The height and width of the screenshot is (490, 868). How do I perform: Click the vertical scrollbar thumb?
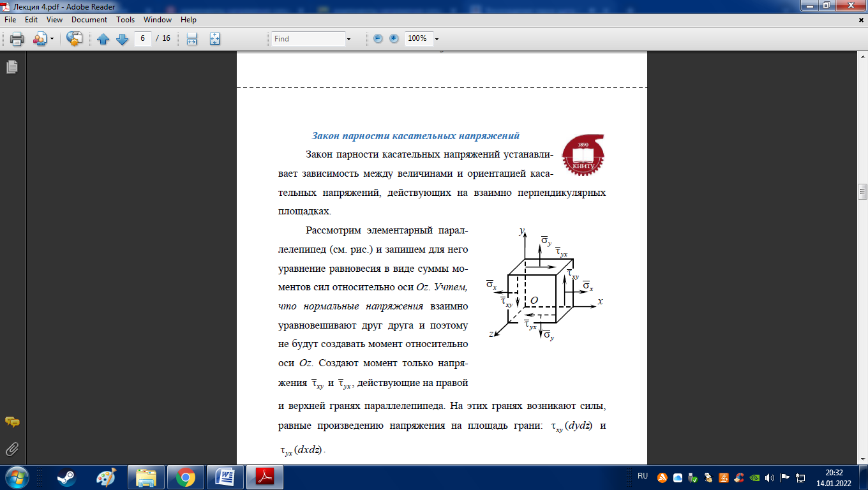tap(863, 191)
